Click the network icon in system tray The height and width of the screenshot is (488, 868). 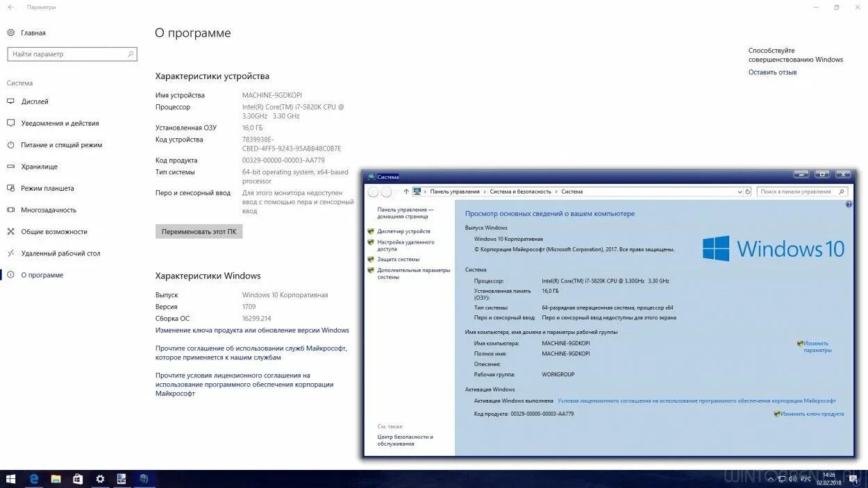coord(781,479)
